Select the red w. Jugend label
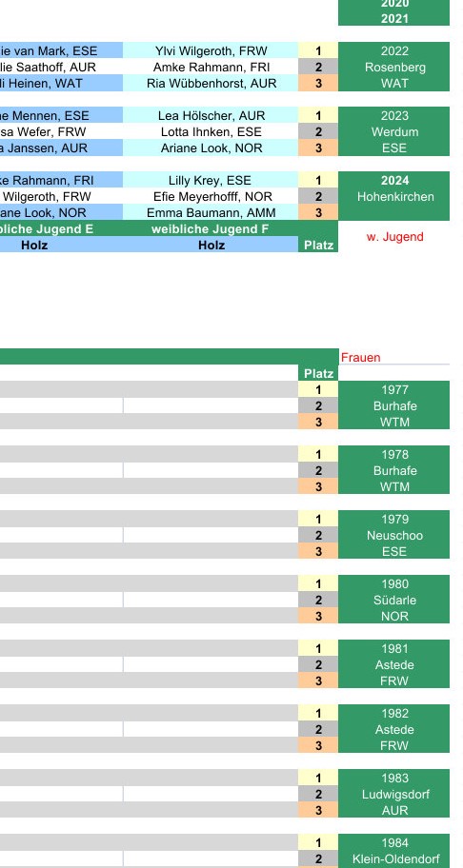463x868 pixels. [394, 237]
